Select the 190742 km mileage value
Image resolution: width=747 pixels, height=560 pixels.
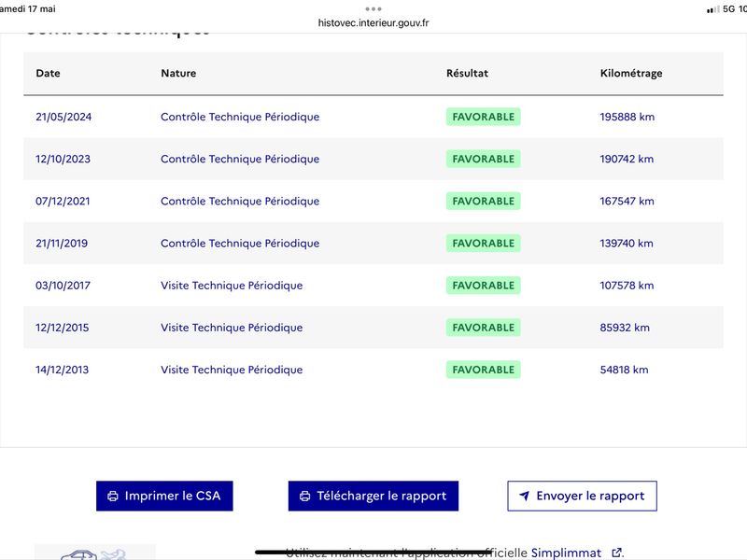627,159
